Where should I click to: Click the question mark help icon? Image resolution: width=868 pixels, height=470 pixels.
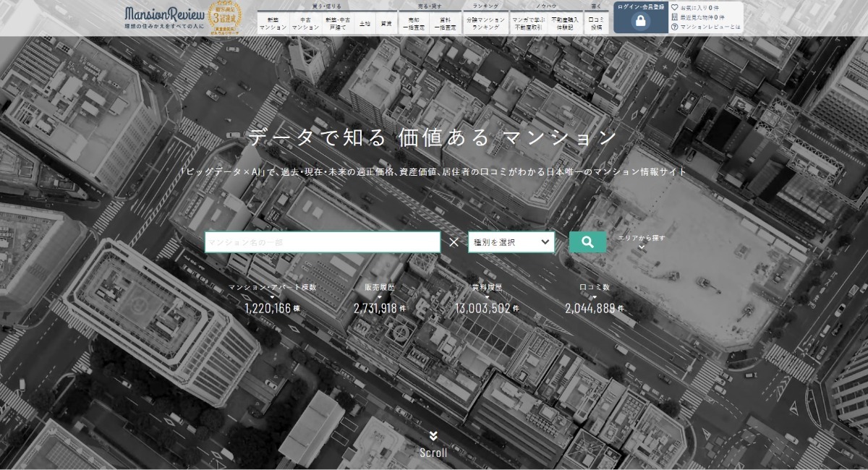point(674,27)
